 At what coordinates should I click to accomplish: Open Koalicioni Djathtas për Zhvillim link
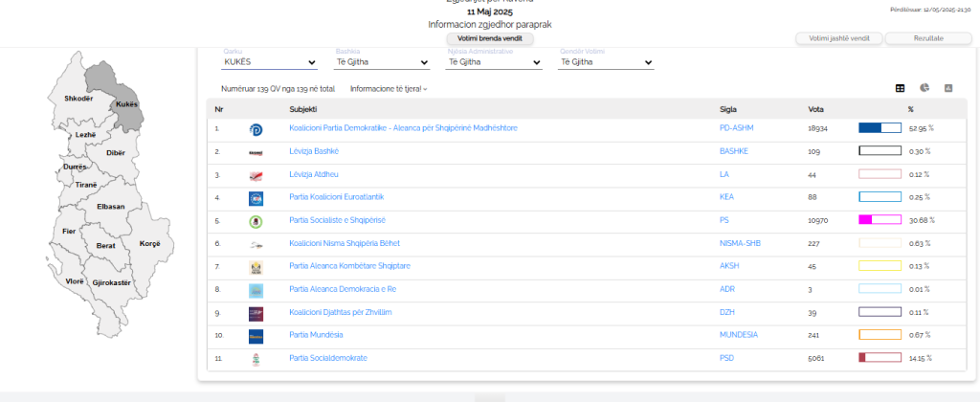click(340, 312)
